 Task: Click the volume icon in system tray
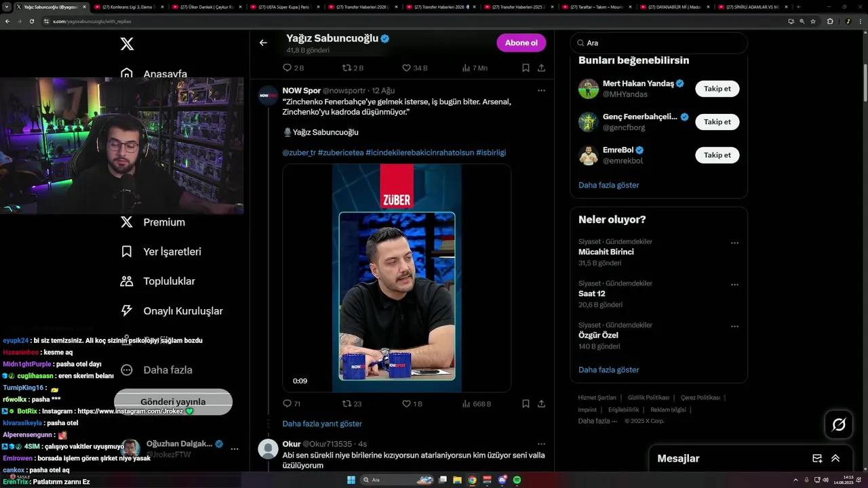(x=825, y=480)
